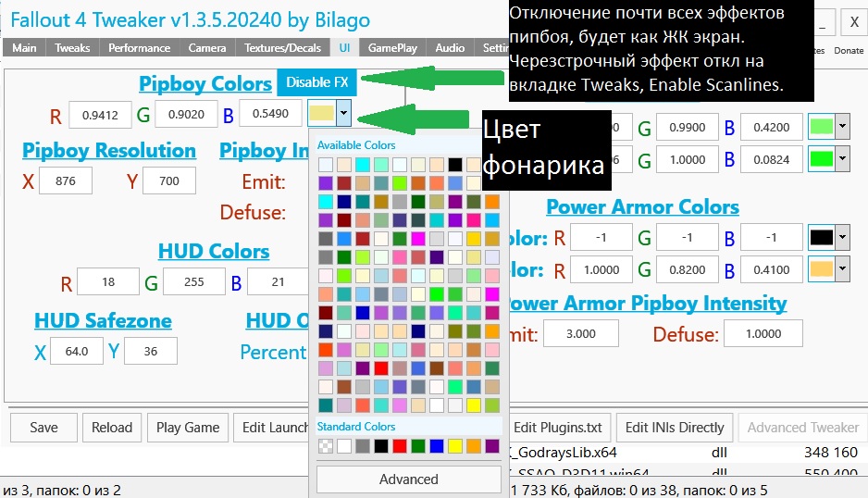Pick orange in Standard Colors
This screenshot has height=498, width=868.
(473, 446)
